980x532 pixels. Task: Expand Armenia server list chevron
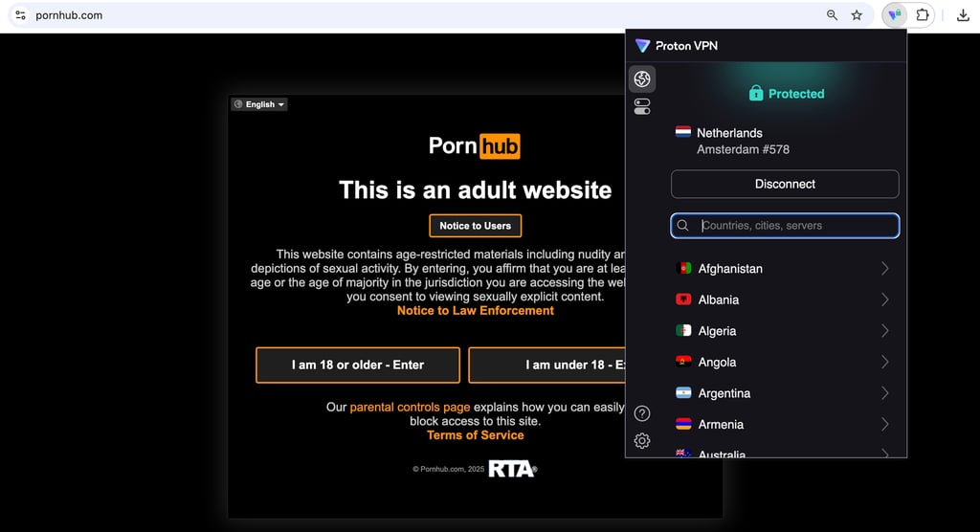click(885, 425)
